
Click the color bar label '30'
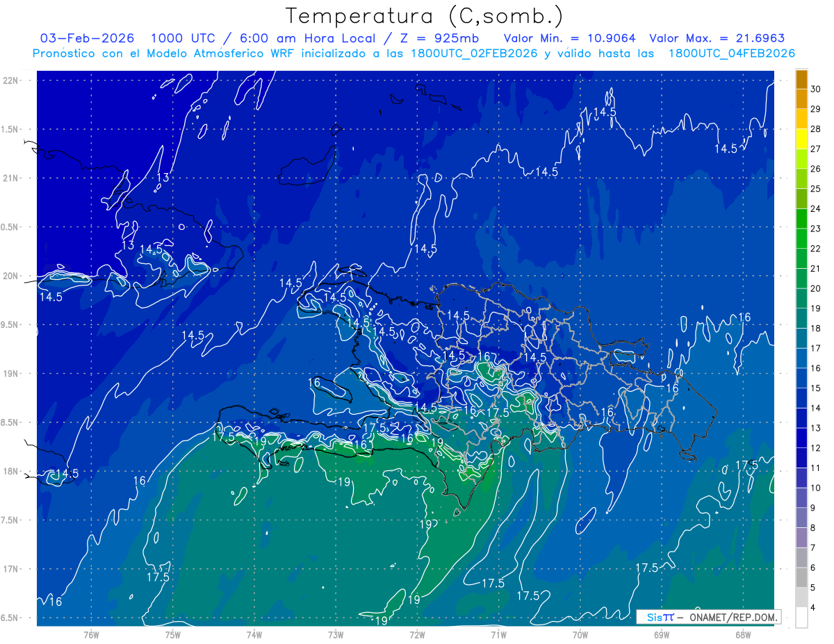(816, 89)
